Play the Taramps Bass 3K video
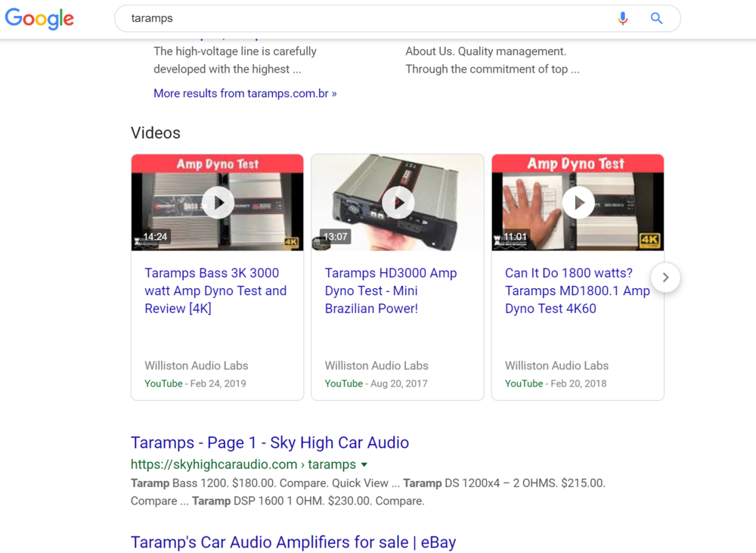The image size is (756, 553). [x=218, y=203]
